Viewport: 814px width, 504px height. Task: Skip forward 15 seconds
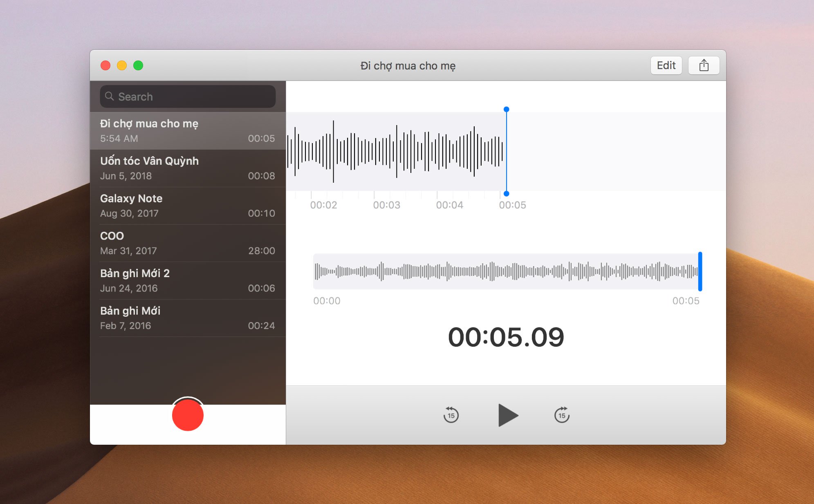[562, 415]
